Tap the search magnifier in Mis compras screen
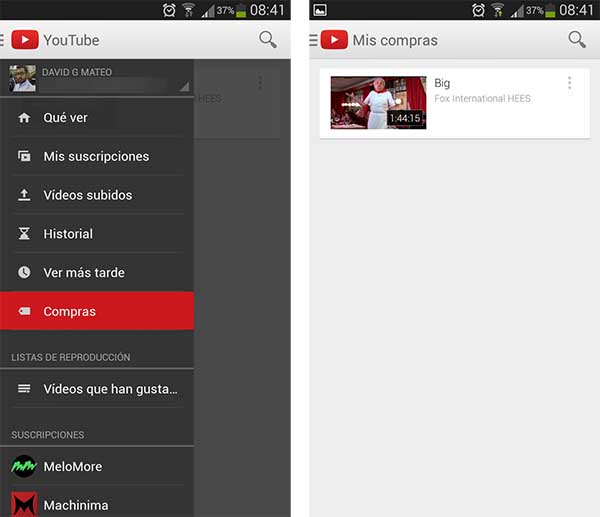Image resolution: width=600 pixels, height=517 pixels. (577, 39)
